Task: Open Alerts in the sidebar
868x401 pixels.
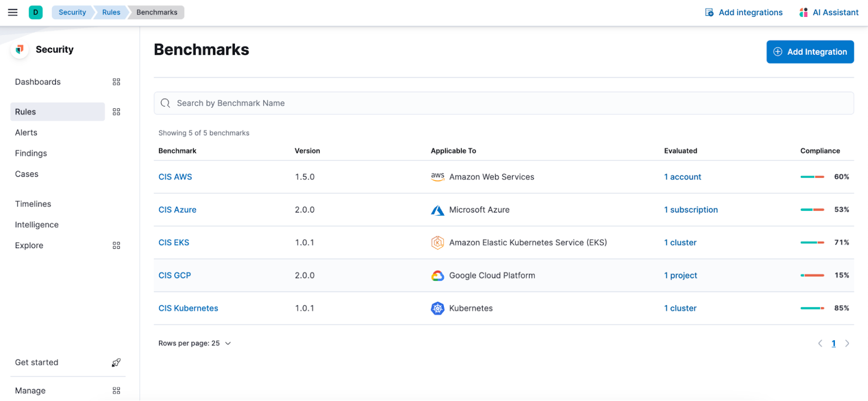Action: tap(26, 133)
